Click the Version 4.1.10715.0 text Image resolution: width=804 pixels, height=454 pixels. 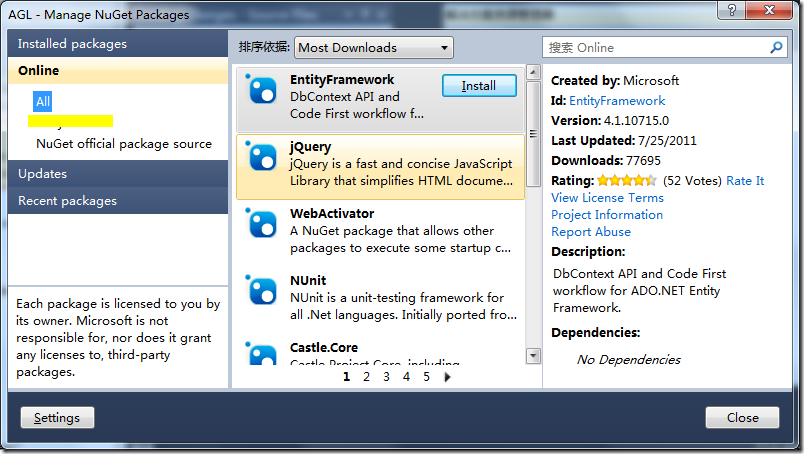tap(610, 121)
